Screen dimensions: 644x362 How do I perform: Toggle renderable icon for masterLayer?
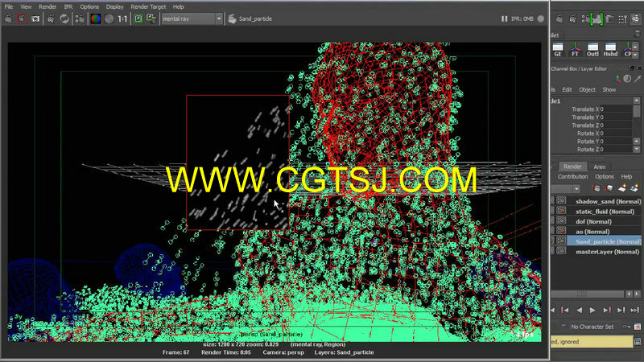(x=561, y=251)
